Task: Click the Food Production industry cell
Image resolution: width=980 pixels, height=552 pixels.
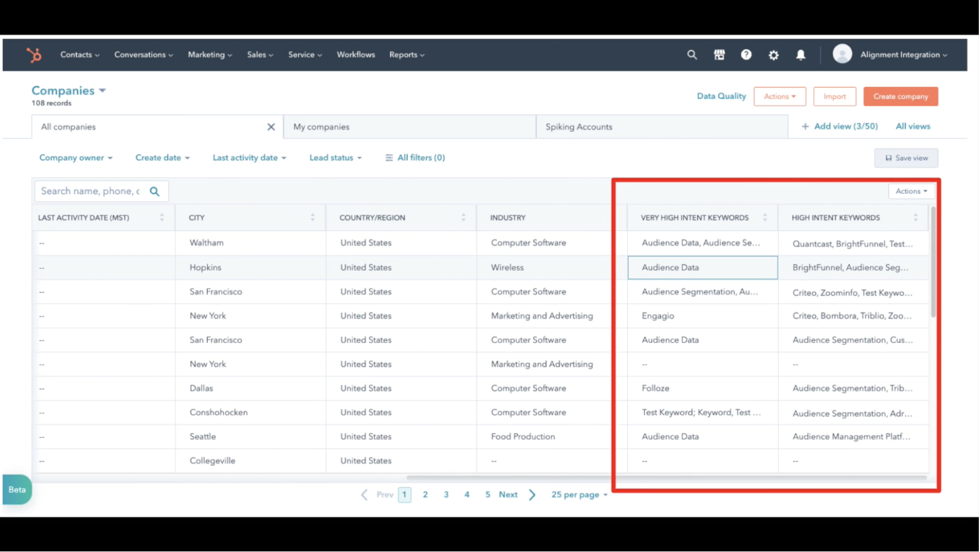Action: point(552,437)
